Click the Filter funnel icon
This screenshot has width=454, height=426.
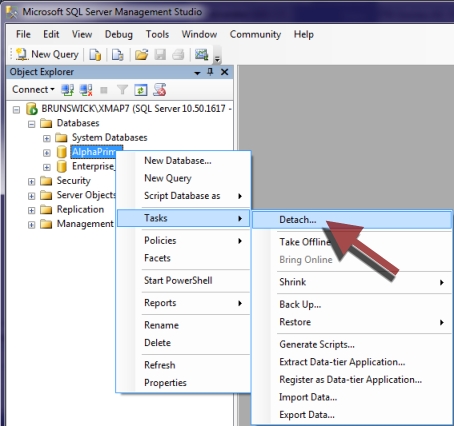pos(122,90)
